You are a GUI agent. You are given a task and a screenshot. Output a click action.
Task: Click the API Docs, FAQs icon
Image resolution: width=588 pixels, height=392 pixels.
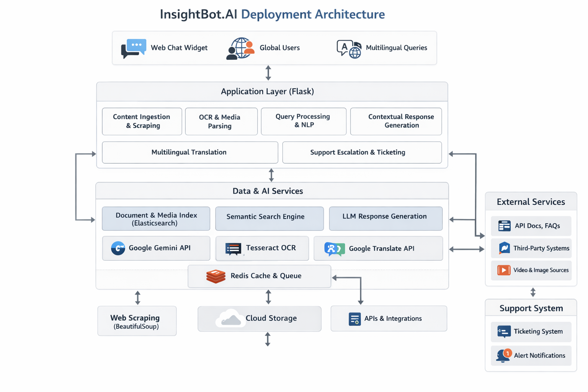[x=504, y=226]
